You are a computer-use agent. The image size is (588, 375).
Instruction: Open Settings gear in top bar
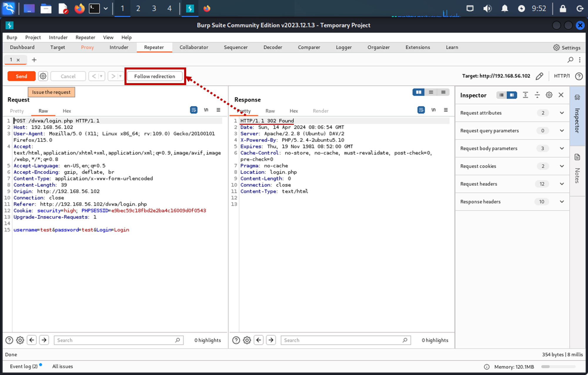click(567, 47)
